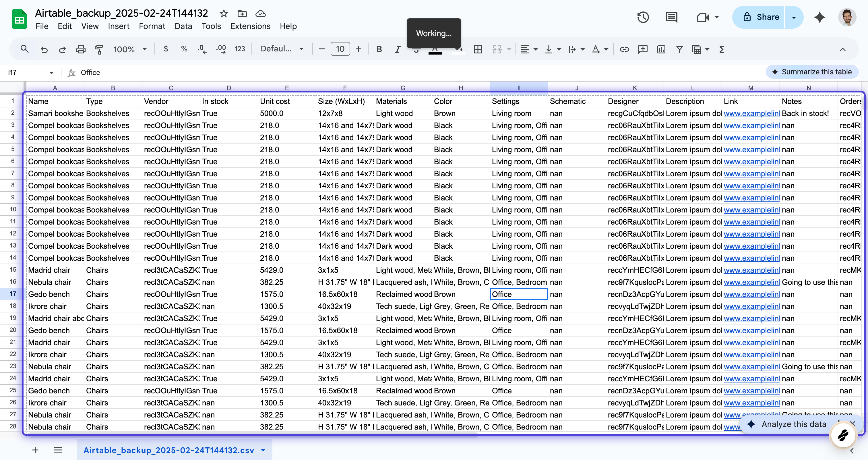The height and width of the screenshot is (460, 868).
Task: Click the paint format roller icon
Action: (99, 50)
